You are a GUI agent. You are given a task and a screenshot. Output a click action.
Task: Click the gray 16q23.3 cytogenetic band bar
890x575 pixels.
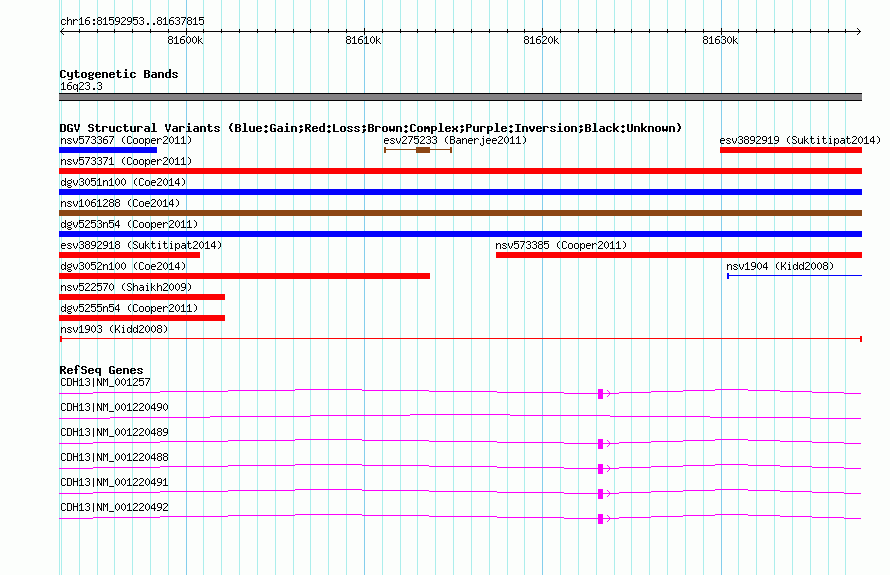[460, 97]
